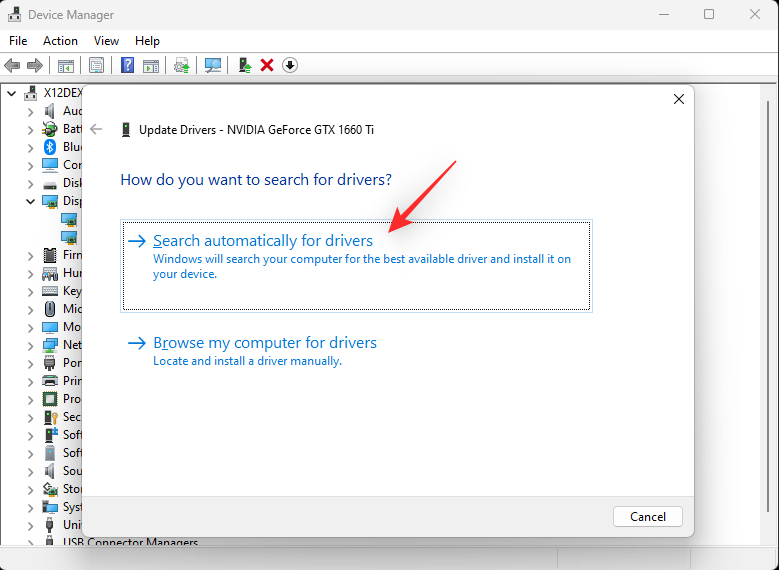
Task: Choose Search automatically for drivers
Action: (263, 241)
